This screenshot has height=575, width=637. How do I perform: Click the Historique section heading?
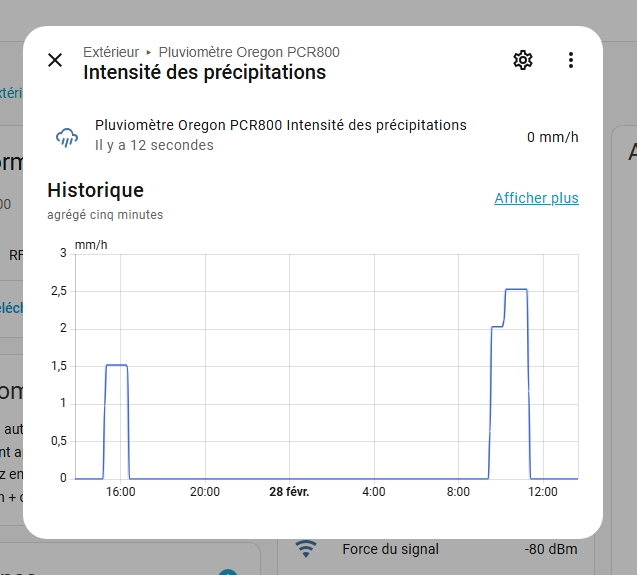pyautogui.click(x=95, y=190)
